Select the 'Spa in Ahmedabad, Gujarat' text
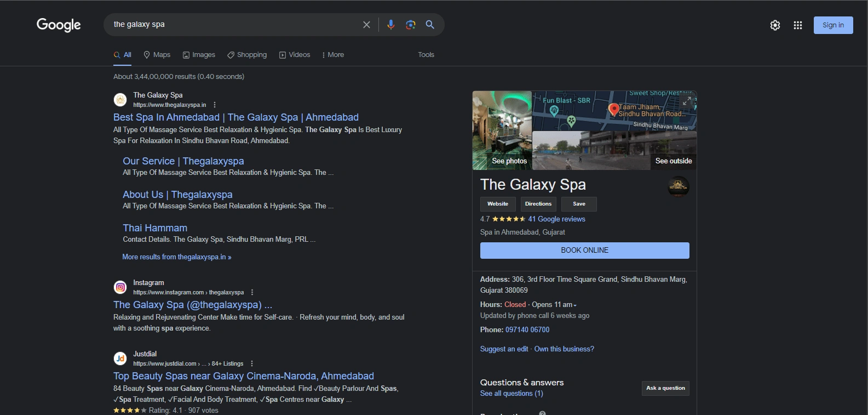This screenshot has width=868, height=415. [522, 232]
